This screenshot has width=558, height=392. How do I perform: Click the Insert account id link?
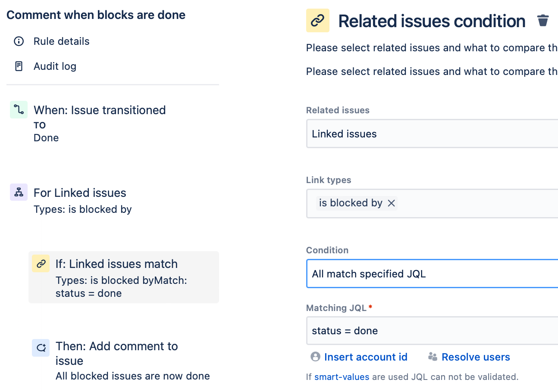(366, 357)
